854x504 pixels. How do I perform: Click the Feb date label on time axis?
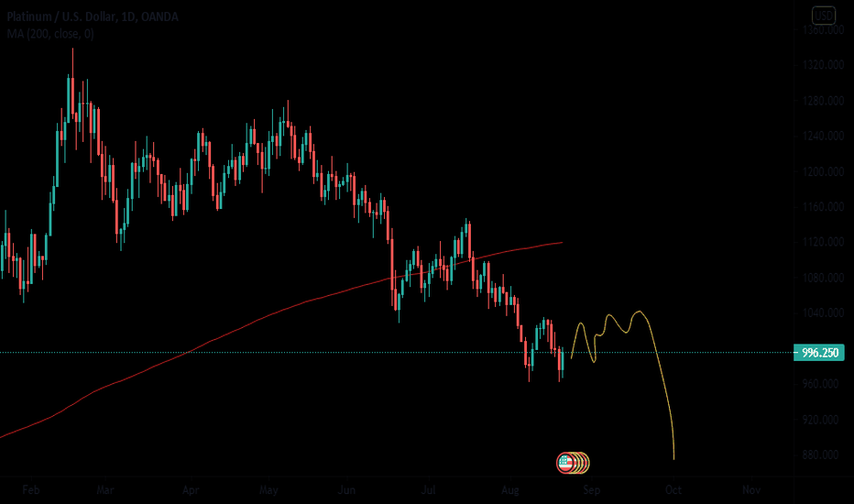tap(31, 490)
